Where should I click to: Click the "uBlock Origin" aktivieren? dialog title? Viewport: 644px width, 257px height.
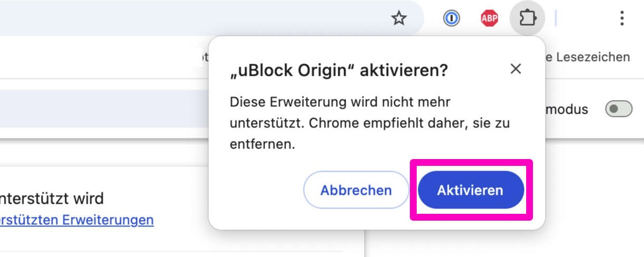click(339, 70)
